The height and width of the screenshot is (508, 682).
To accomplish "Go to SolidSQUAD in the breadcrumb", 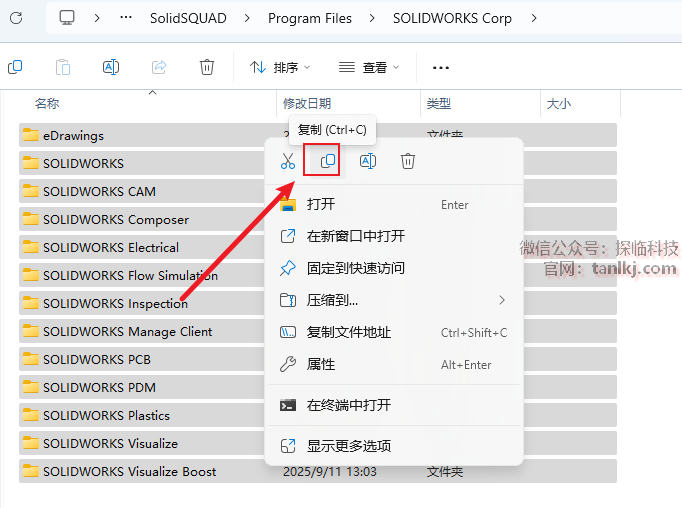I will pyautogui.click(x=188, y=18).
